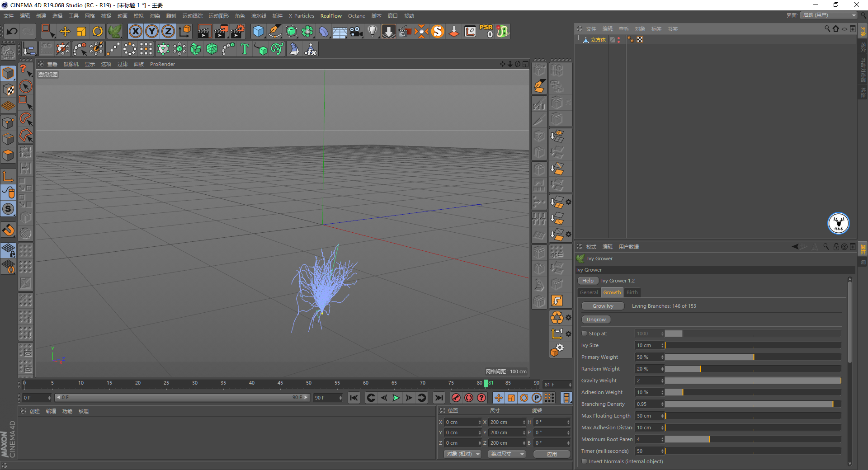The image size is (868, 470).
Task: Toggle position keyframe recording
Action: click(498, 398)
